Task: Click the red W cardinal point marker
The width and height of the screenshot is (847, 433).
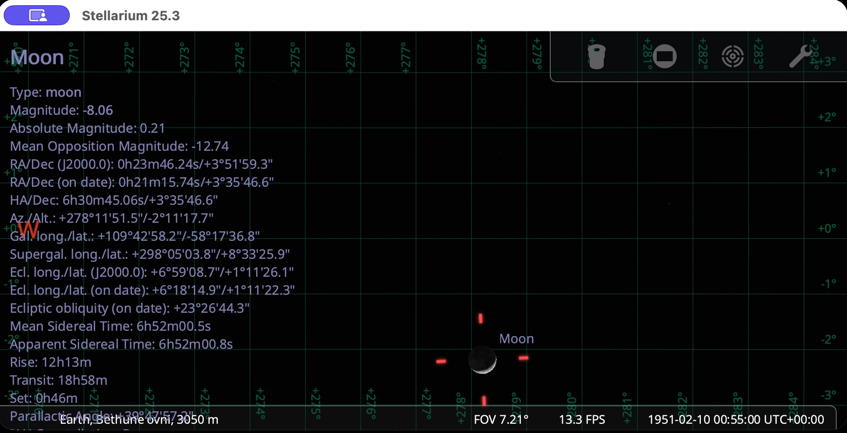Action: point(28,229)
